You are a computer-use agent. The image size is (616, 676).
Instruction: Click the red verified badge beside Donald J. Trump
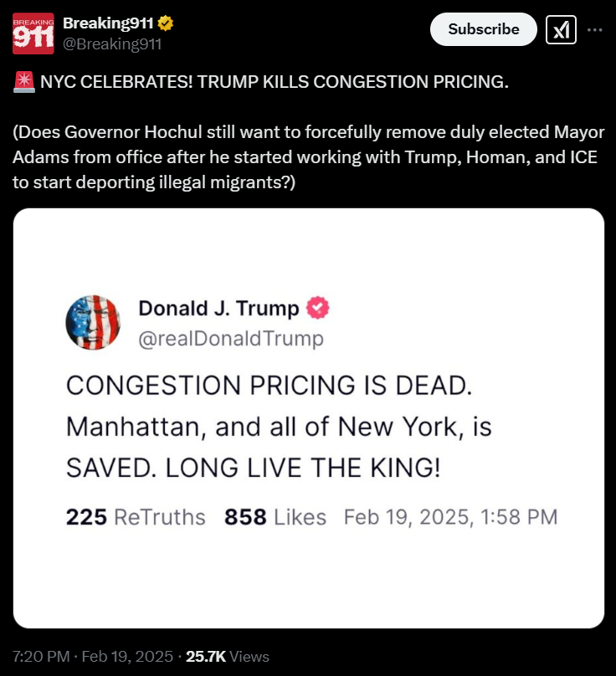click(317, 308)
